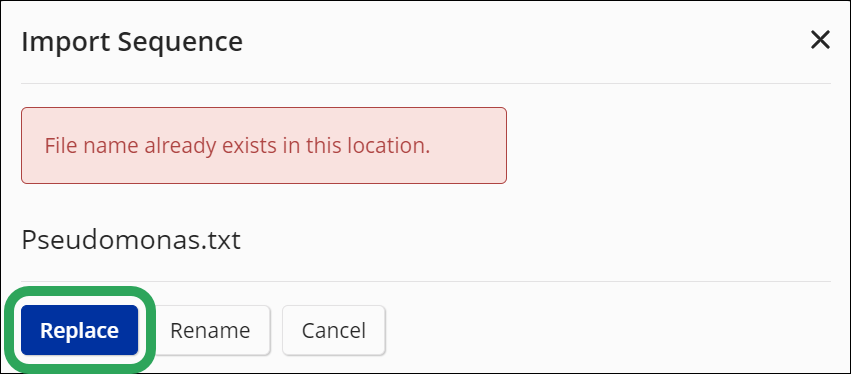
Task: Hit the top-right close icon
Action: (820, 40)
